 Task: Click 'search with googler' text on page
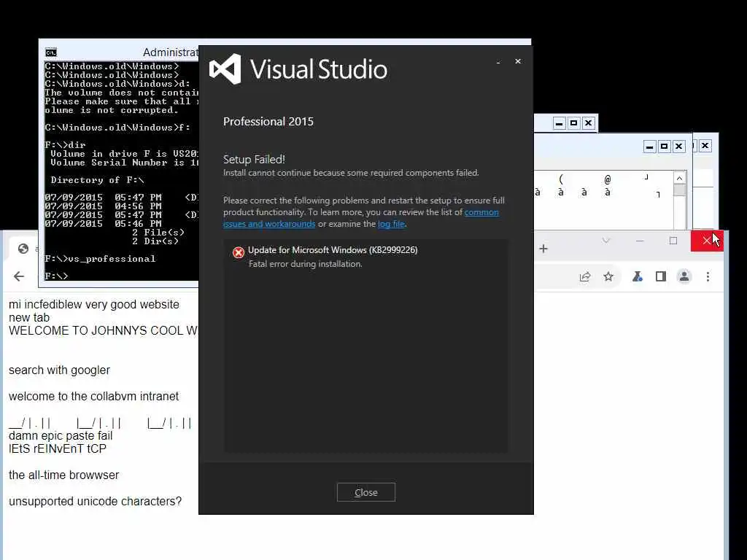pyautogui.click(x=59, y=370)
